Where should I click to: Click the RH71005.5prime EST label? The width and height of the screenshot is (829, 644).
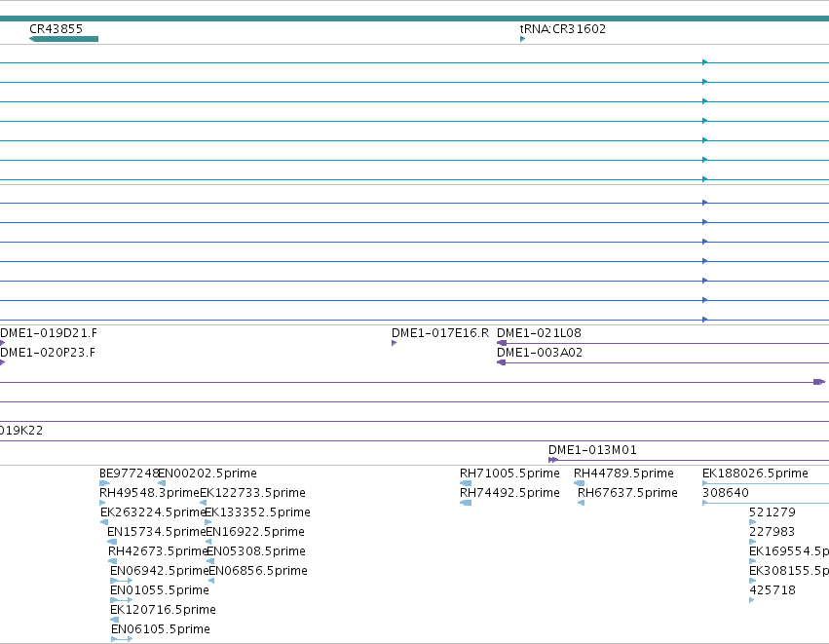[x=509, y=474]
